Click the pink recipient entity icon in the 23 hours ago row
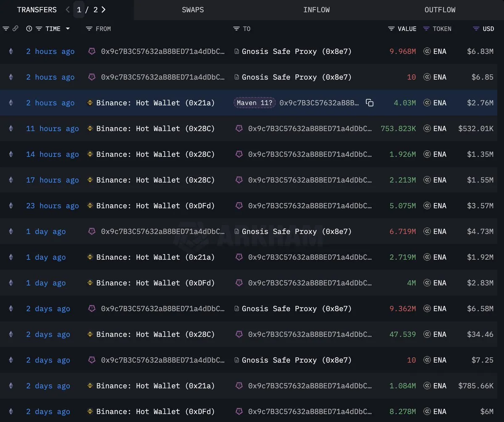Screen dimensions: 504x422 point(239,206)
